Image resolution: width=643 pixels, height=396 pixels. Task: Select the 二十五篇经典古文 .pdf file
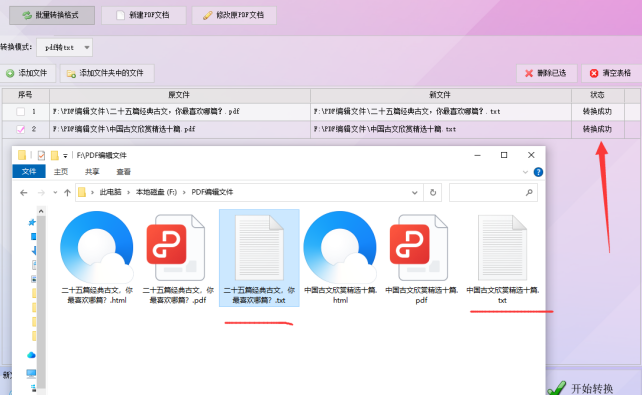click(x=178, y=258)
